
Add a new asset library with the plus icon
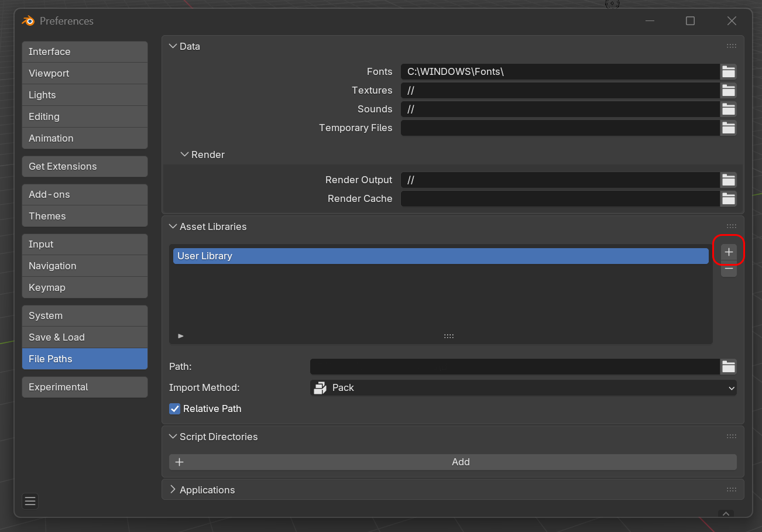728,252
